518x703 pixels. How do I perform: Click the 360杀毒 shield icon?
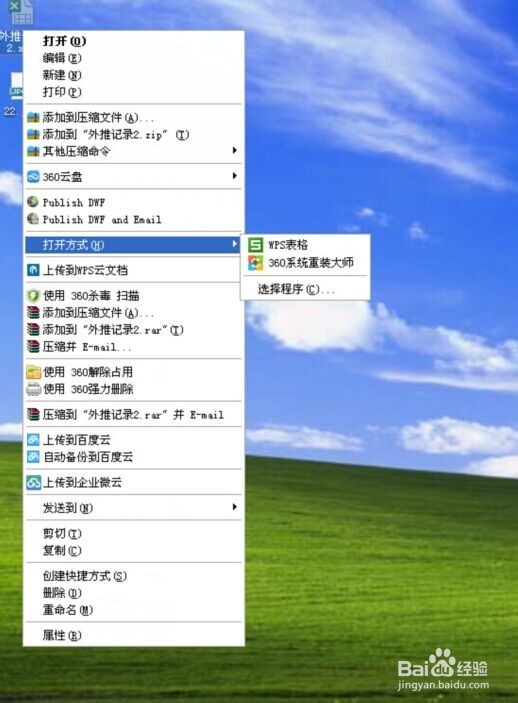(x=33, y=295)
